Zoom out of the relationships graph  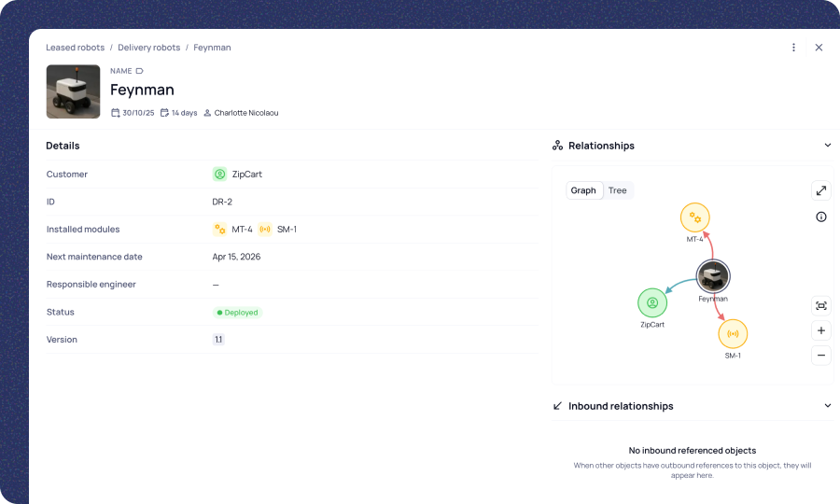pyautogui.click(x=820, y=355)
